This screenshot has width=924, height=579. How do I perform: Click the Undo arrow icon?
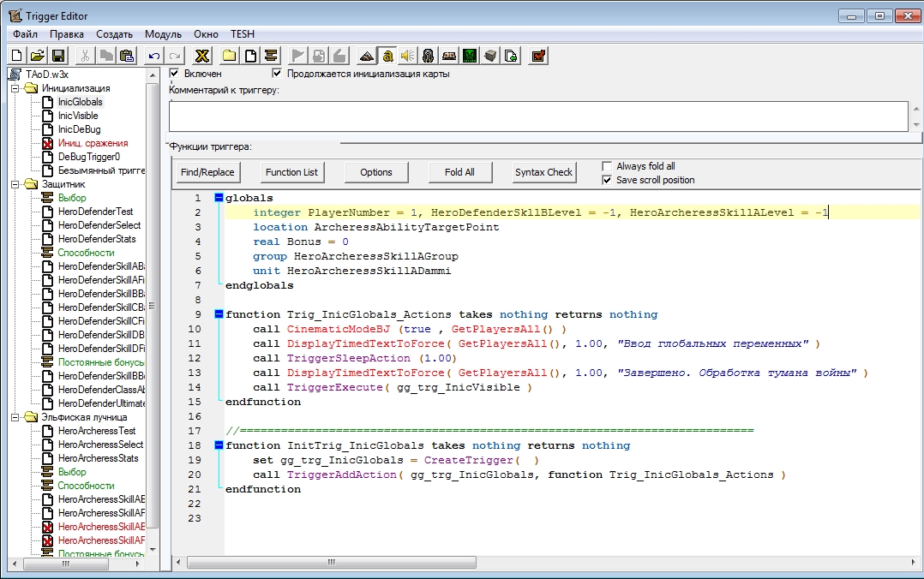point(154,56)
